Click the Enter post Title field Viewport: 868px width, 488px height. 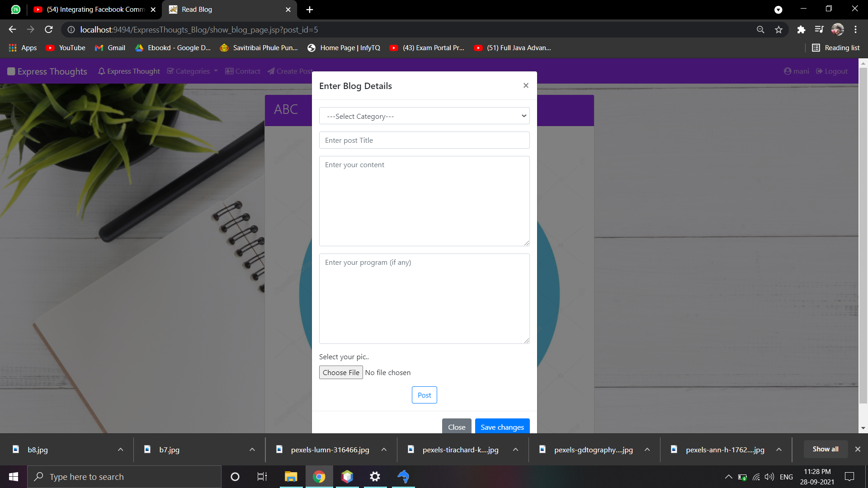[x=424, y=141]
